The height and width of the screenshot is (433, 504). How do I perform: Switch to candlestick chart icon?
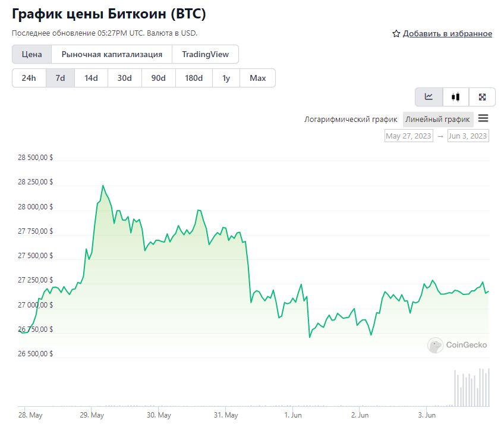pos(456,97)
